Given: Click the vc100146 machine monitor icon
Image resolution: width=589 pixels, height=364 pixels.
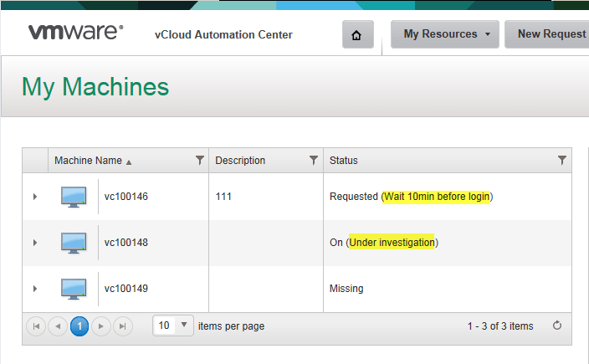Looking at the screenshot, I should [x=74, y=197].
